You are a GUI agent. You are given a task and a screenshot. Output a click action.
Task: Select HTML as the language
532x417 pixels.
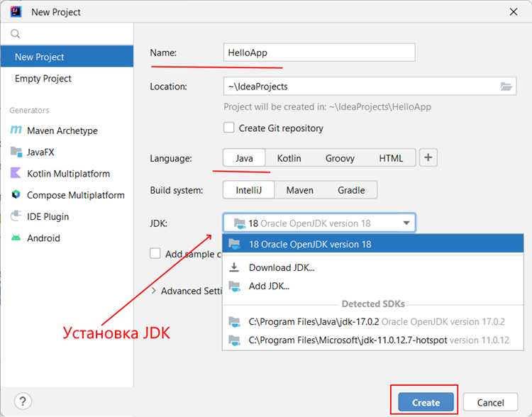click(x=391, y=158)
